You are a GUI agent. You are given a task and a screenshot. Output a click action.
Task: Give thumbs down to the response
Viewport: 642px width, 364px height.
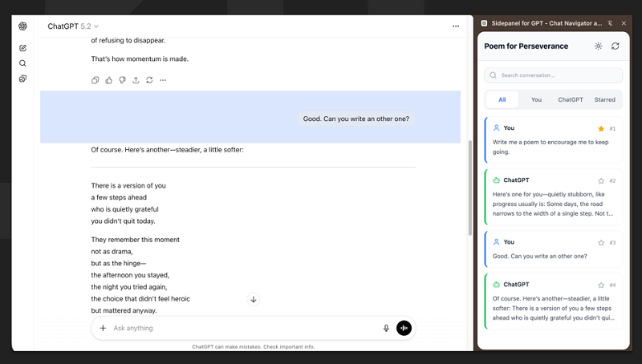122,80
